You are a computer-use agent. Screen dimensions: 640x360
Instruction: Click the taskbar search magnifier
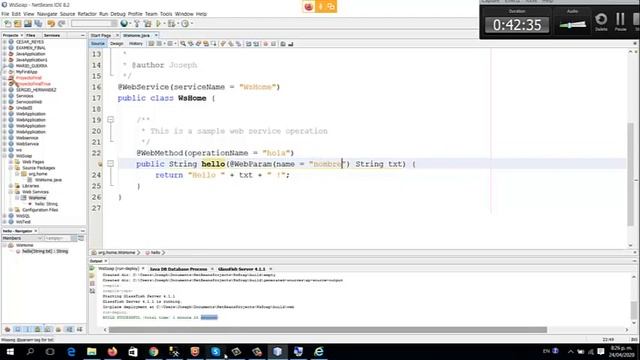click(30, 351)
